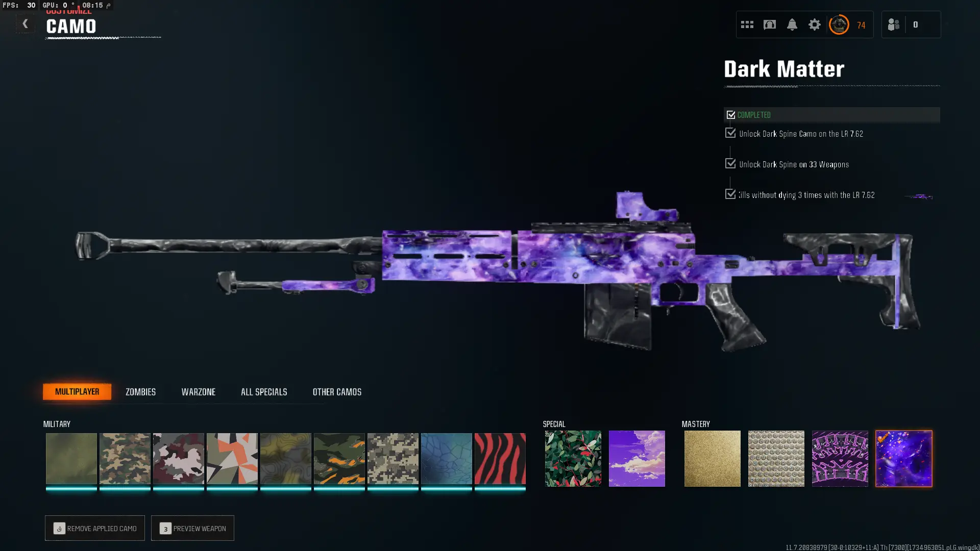Click the Preview Weapon button
The width and height of the screenshot is (980, 551).
(x=192, y=528)
